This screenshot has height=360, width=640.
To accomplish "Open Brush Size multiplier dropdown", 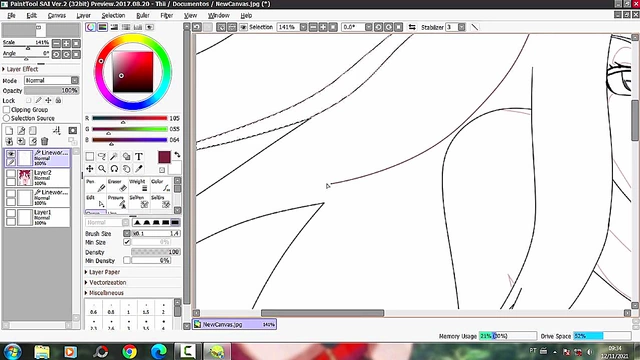I will [127, 233].
